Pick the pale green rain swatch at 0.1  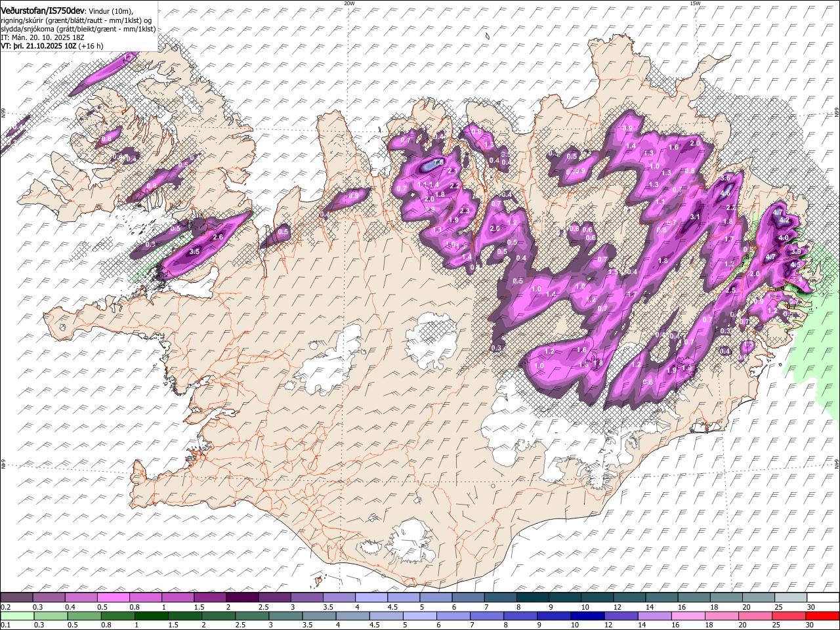17,616
